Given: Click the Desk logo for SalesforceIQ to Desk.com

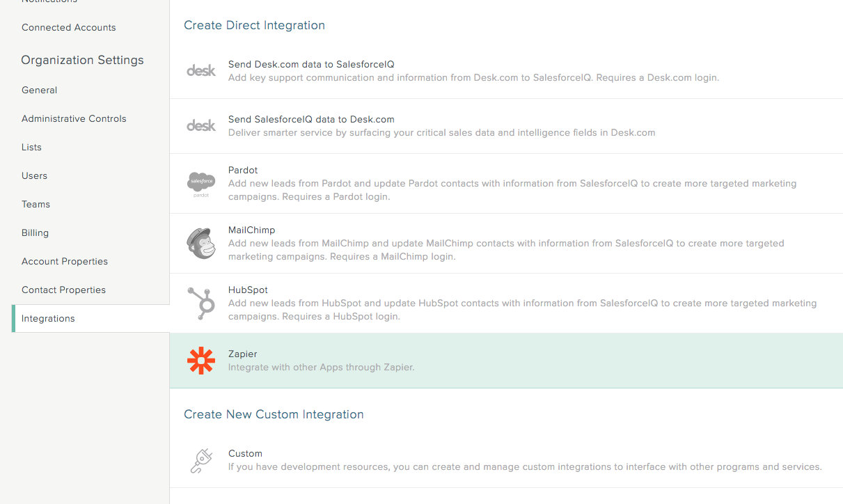Looking at the screenshot, I should [x=201, y=125].
